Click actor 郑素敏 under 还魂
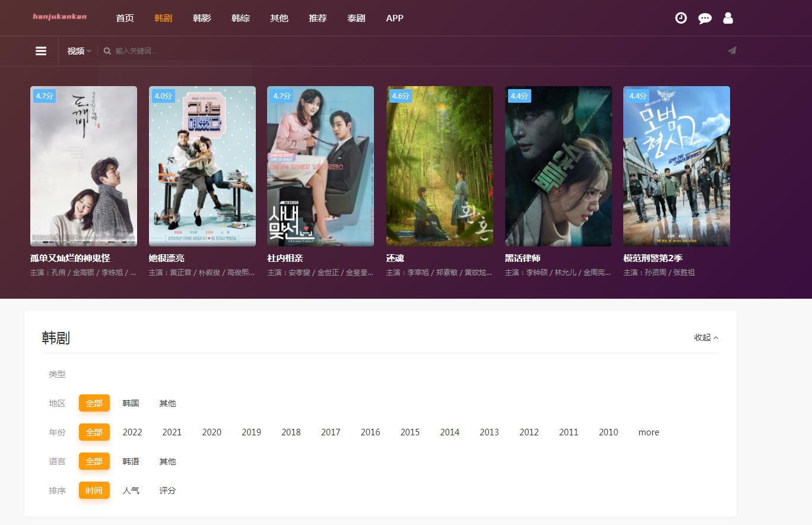The image size is (812, 525). (447, 273)
